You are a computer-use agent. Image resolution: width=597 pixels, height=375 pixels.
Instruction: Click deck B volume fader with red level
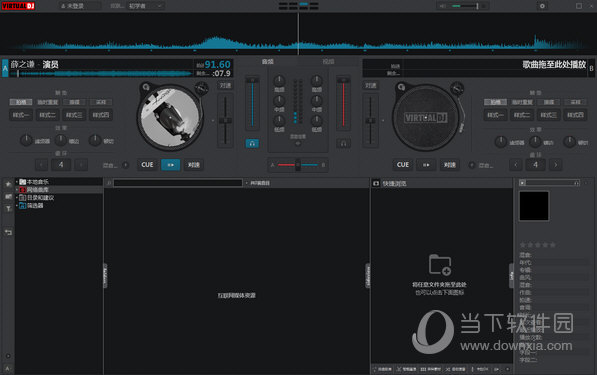coord(343,103)
